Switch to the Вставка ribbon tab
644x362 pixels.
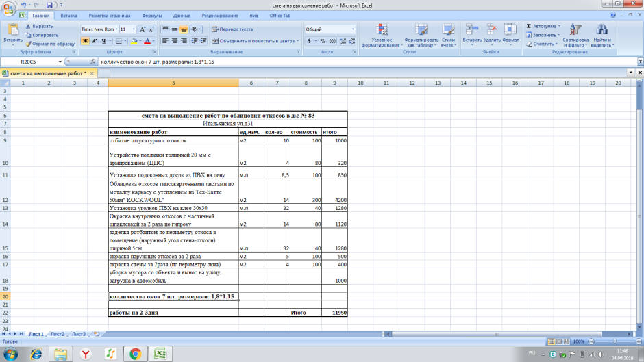(x=69, y=16)
